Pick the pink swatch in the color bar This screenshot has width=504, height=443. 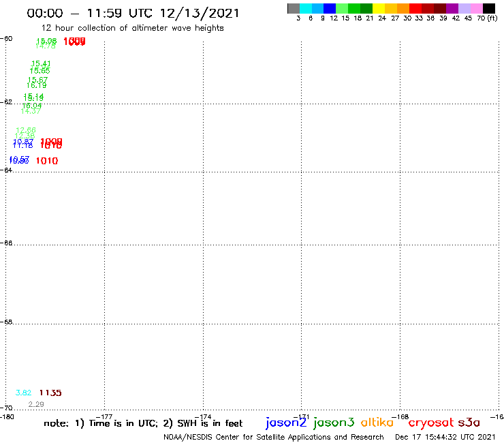point(477,8)
